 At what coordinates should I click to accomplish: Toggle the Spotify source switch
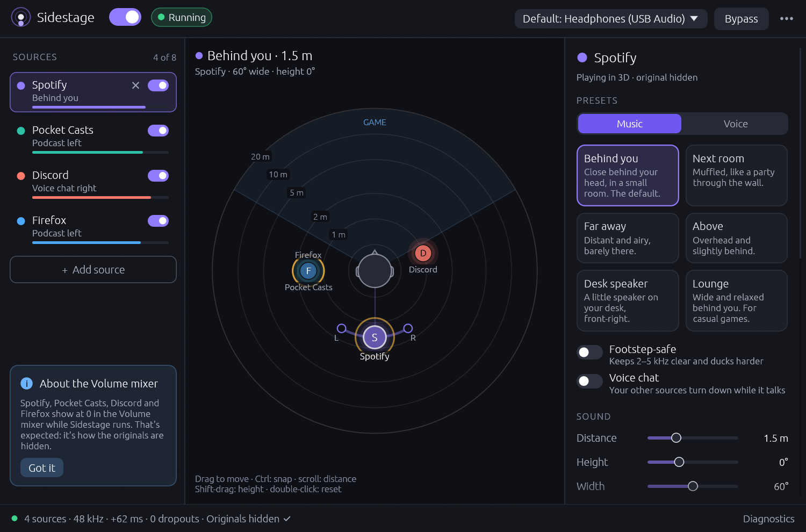click(x=158, y=85)
